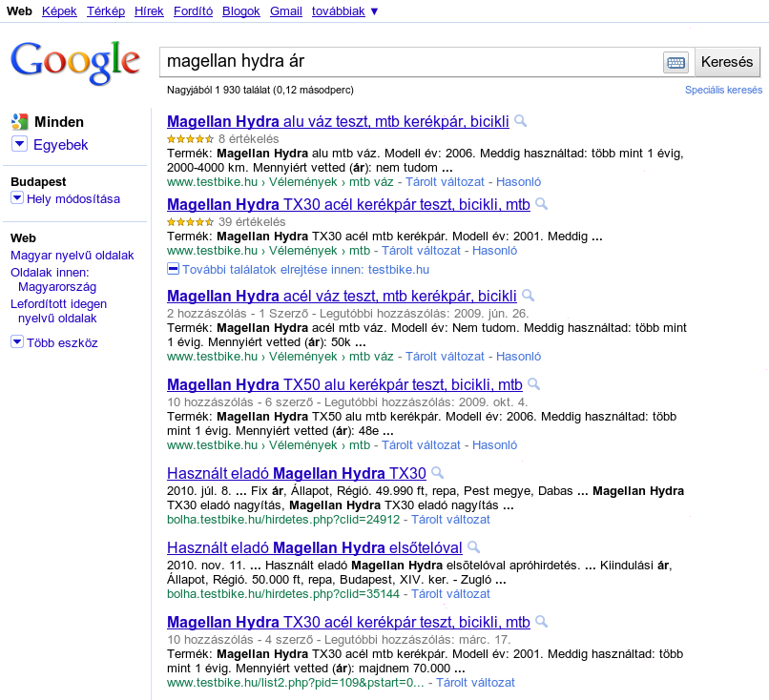The image size is (769, 700).
Task: Open Speciális keresés advanced search link
Action: 723,90
